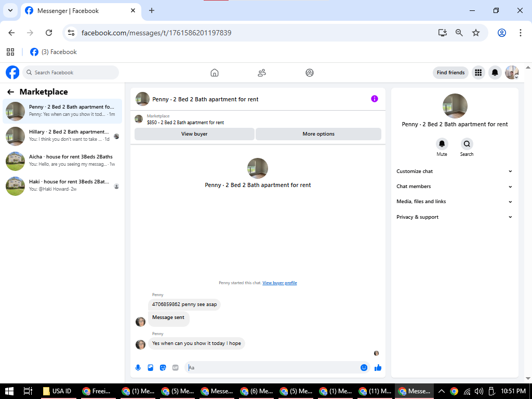The width and height of the screenshot is (532, 399).
Task: Open the Chrome zoom magnifier icon
Action: point(459,33)
